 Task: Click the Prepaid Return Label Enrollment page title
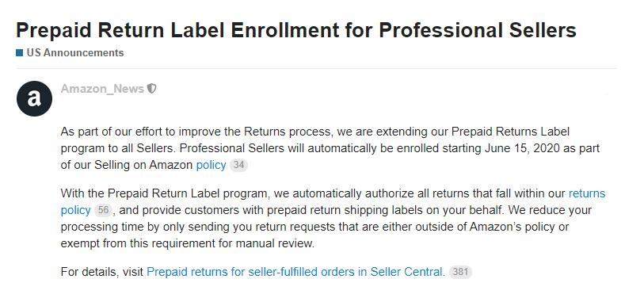[x=295, y=30]
